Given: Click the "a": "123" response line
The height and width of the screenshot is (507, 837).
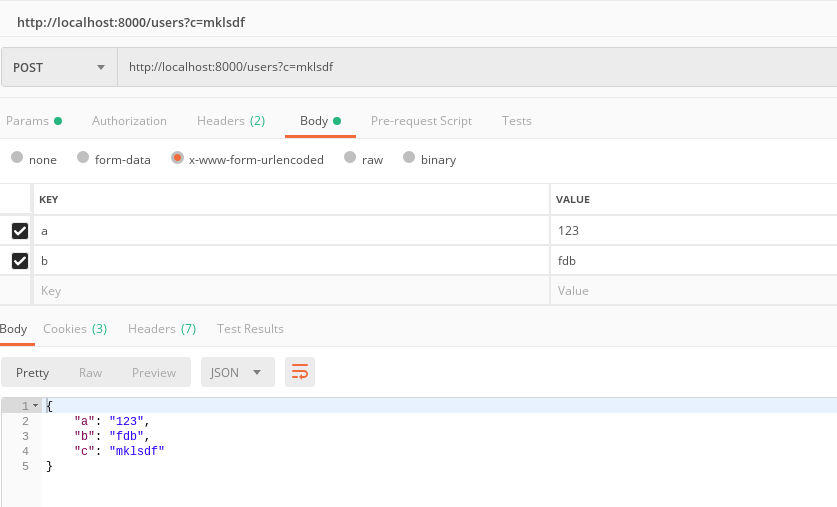Looking at the screenshot, I should 112,421.
